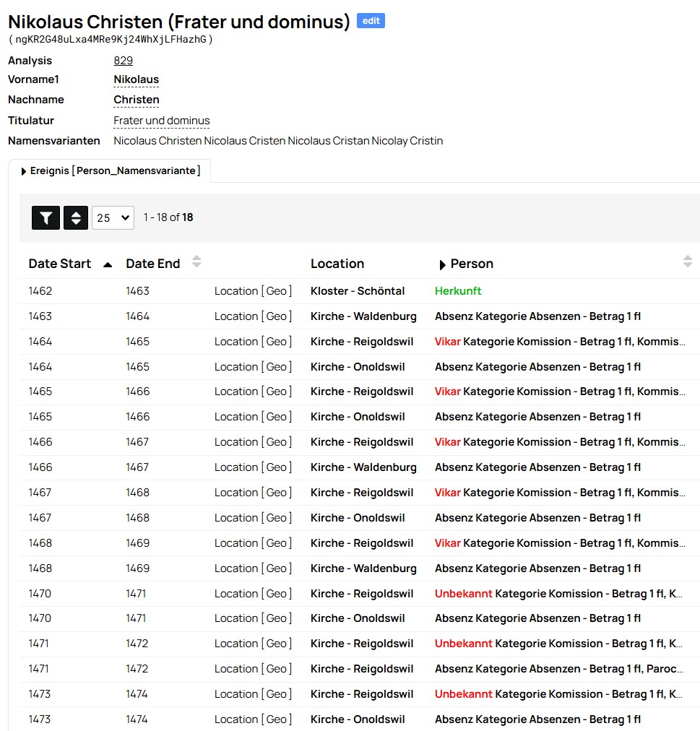Open the Vikar entry for 1466
This screenshot has width=700, height=731.
(x=560, y=441)
